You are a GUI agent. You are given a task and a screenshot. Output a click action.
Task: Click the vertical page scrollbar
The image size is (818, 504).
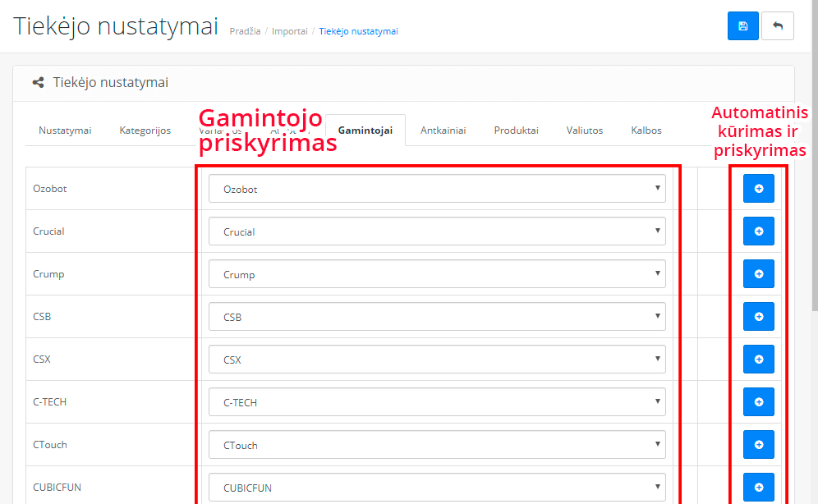coord(815,156)
